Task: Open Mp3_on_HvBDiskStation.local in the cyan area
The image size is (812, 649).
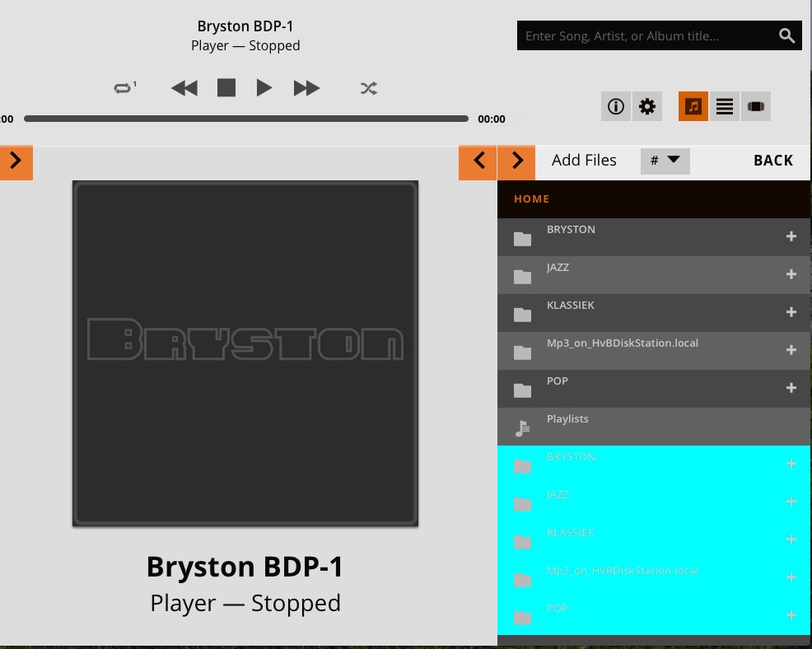Action: 654,578
